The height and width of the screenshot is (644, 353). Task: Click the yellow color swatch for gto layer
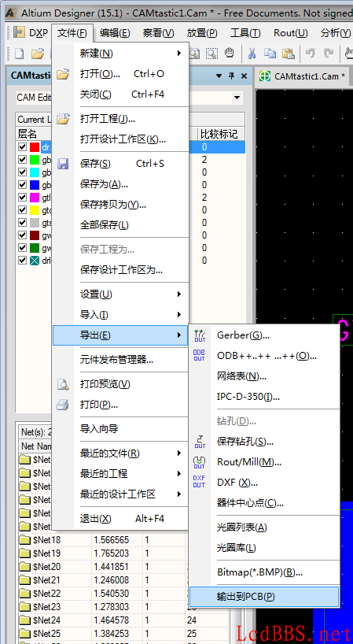click(35, 210)
